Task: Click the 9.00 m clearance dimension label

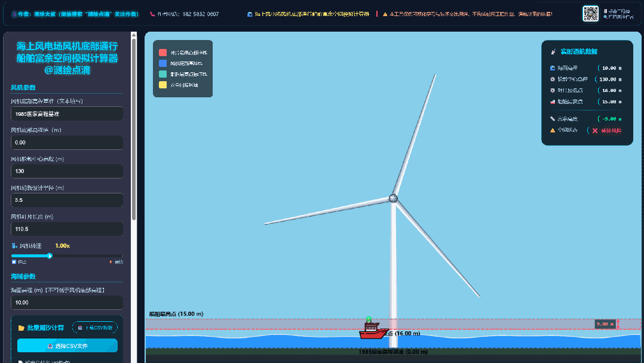Action: click(x=605, y=324)
